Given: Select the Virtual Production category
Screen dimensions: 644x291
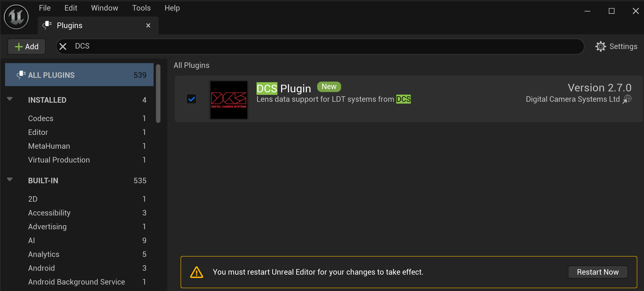Looking at the screenshot, I should pos(59,160).
